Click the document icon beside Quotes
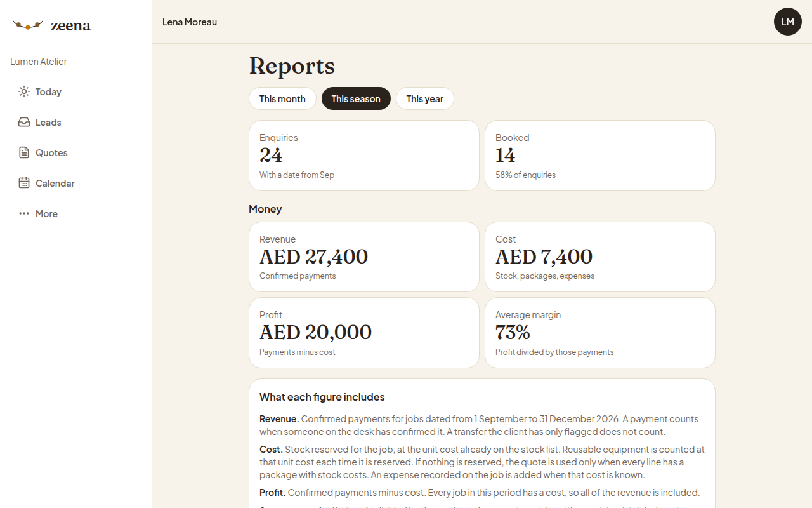This screenshot has height=508, width=812. coord(24,152)
